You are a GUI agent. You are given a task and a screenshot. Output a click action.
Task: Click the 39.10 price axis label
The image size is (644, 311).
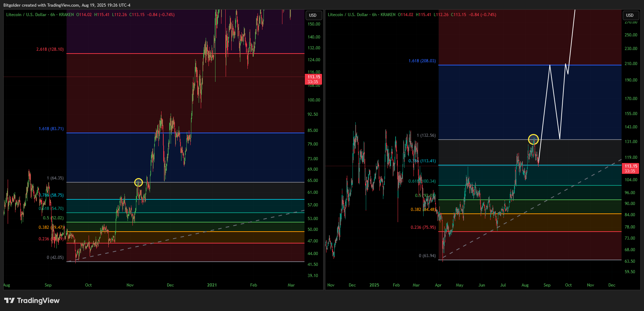pos(313,276)
